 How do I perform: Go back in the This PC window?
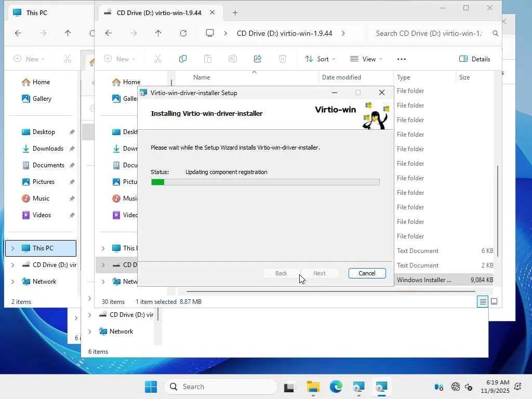[18, 33]
